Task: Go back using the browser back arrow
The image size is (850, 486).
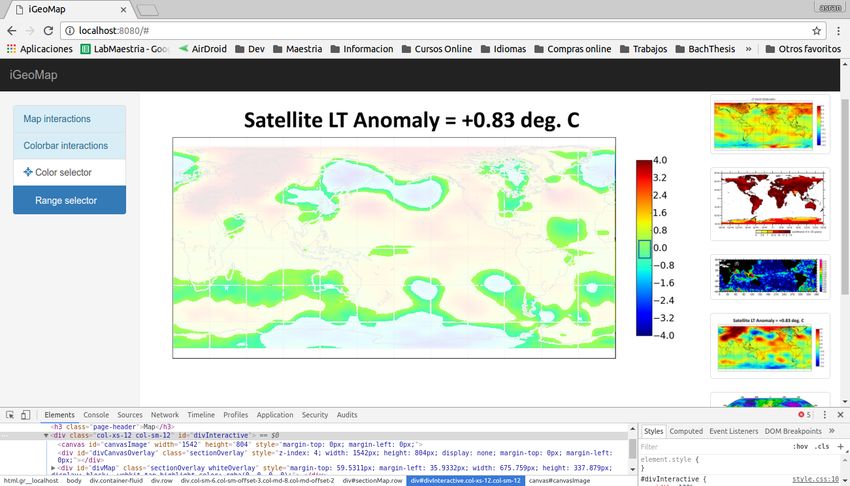Action: click(x=11, y=31)
